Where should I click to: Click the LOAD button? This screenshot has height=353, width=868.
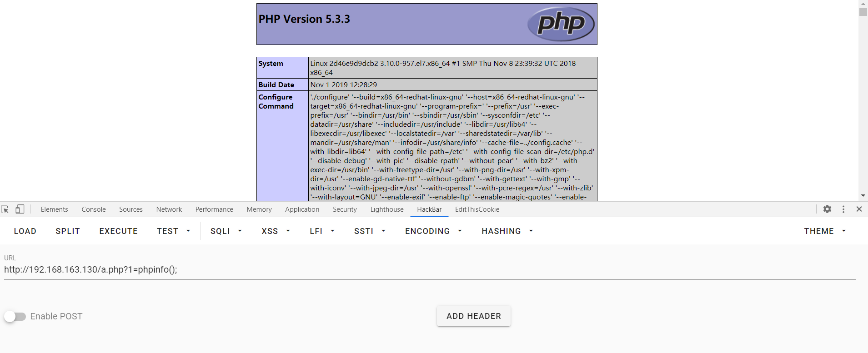[25, 231]
